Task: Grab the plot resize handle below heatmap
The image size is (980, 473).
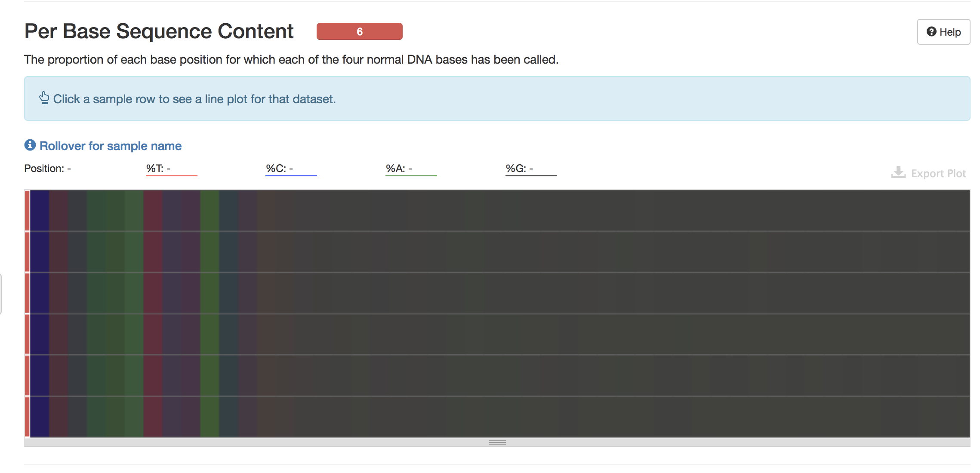Action: pyautogui.click(x=497, y=442)
